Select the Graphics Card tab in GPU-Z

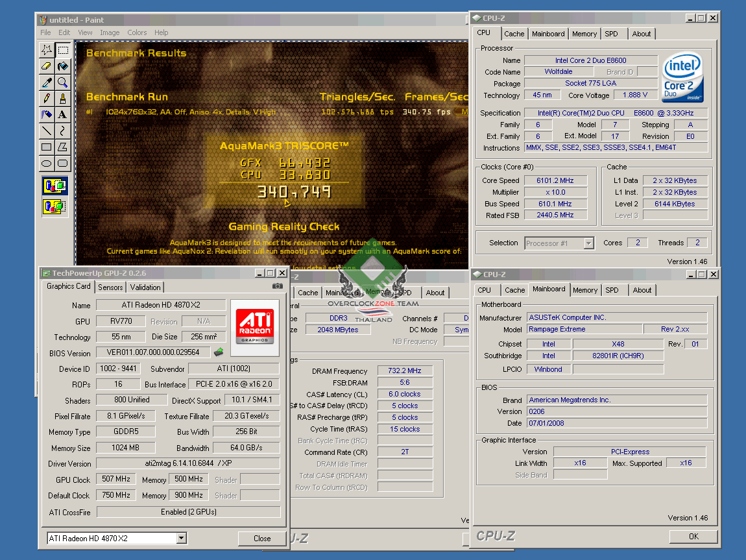[69, 286]
